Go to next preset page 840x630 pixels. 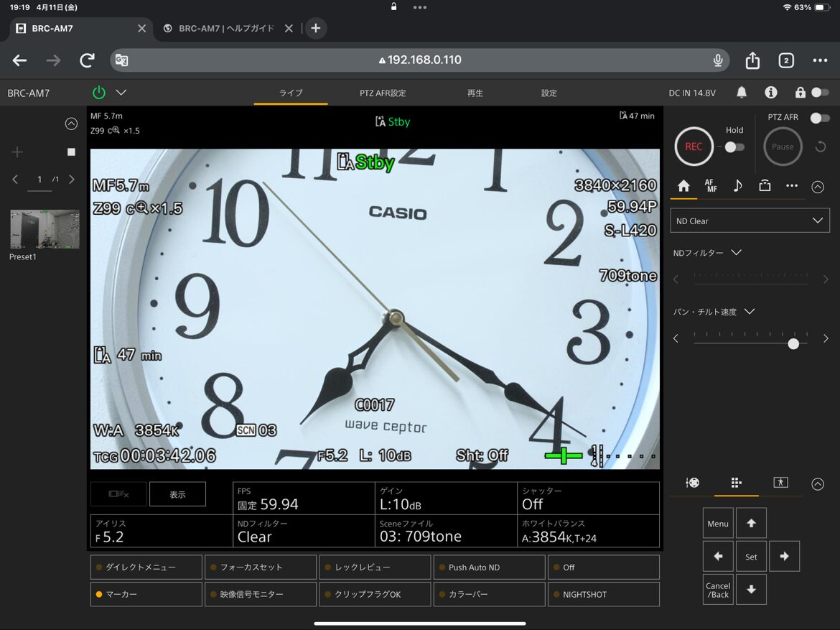(72, 180)
